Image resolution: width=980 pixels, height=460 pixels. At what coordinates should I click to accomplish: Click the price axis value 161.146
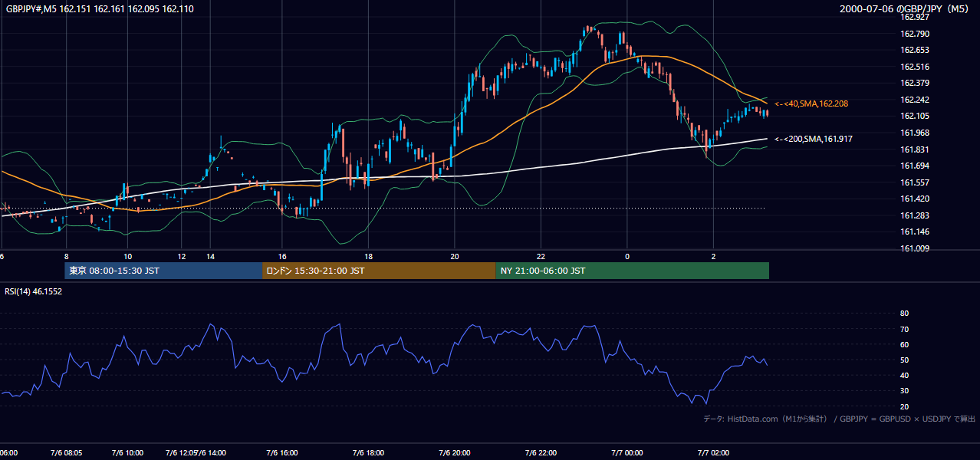tap(915, 232)
